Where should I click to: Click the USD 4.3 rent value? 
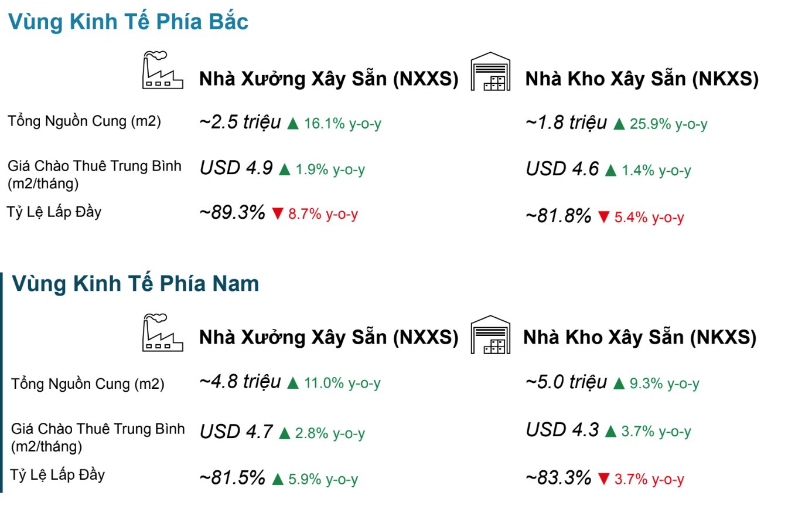[562, 430]
